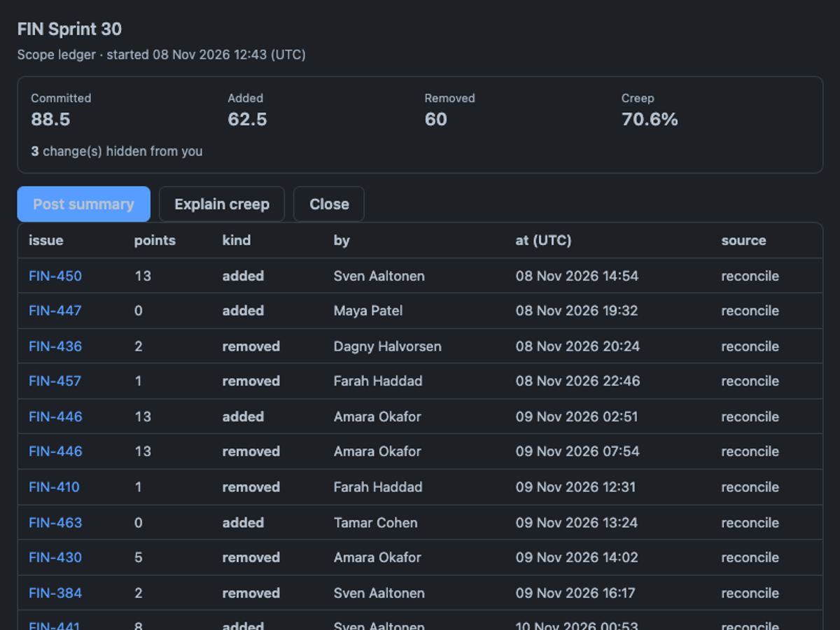Viewport: 840px width, 630px height.
Task: Open issue link FIN-436
Action: (x=55, y=346)
